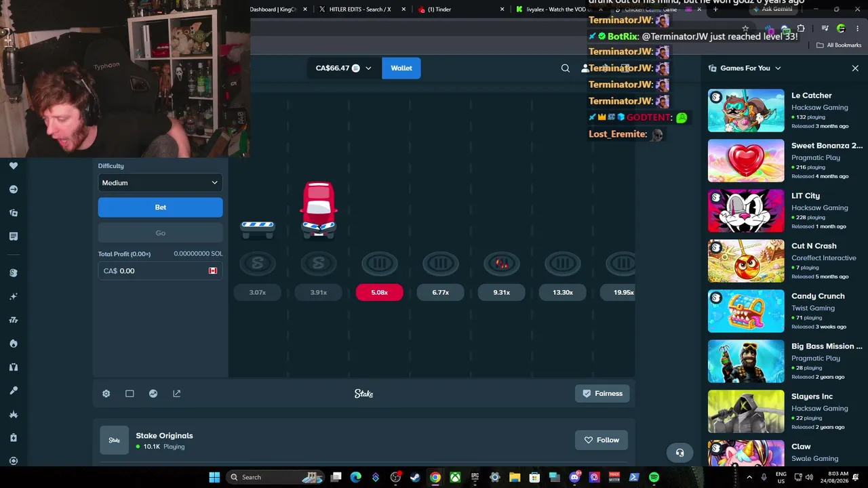Open the Fairness button

tap(602, 394)
